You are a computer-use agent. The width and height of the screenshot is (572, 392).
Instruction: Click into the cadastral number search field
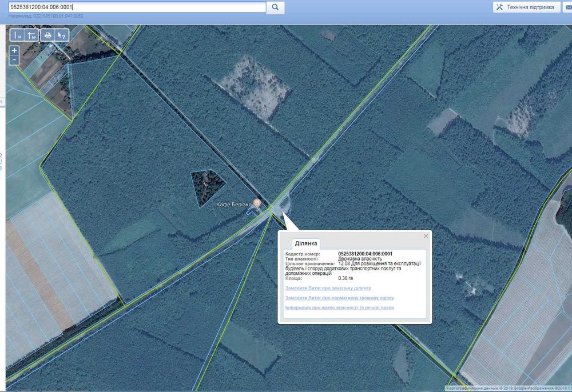pyautogui.click(x=137, y=7)
